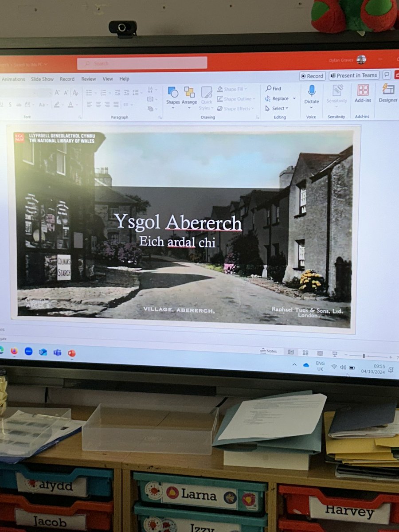Pick the text highlight color
This screenshot has height=532, width=399.
coord(57,105)
